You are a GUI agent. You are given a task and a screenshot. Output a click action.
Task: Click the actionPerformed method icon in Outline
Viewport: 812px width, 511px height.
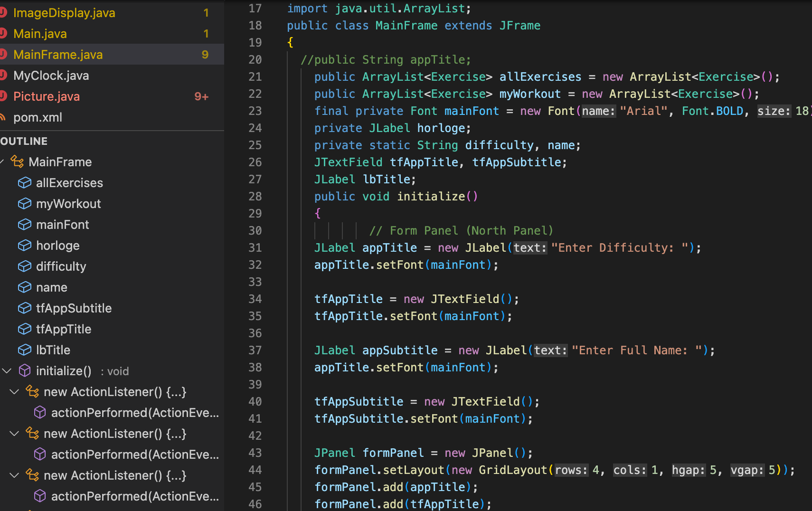pyautogui.click(x=40, y=412)
